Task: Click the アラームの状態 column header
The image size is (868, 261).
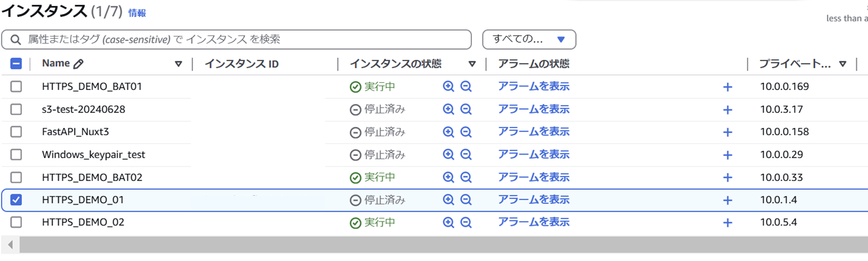Action: click(x=533, y=64)
